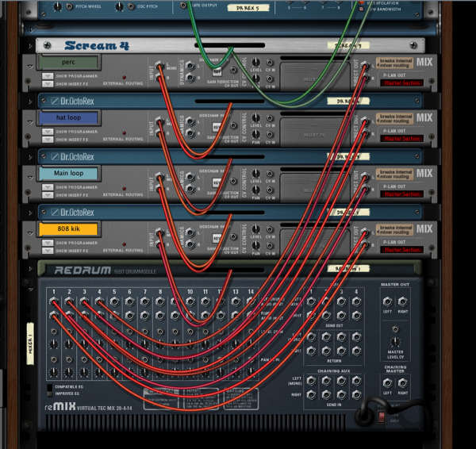
Task: Click the Master Level CV jack
Action: tap(395, 329)
